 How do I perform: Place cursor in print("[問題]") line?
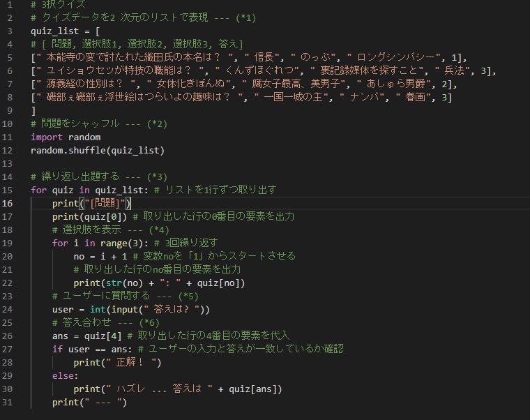click(91, 203)
